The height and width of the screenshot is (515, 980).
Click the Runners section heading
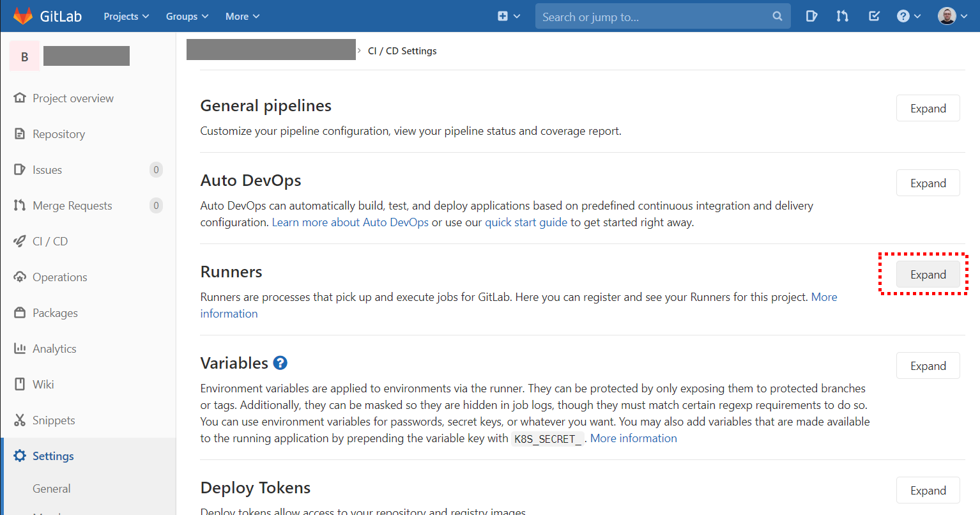(231, 272)
